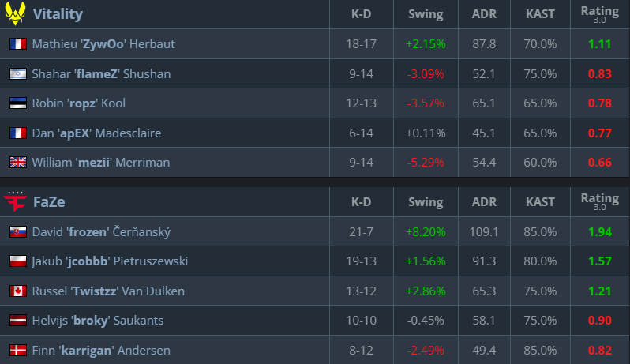The width and height of the screenshot is (630, 364).
Task: Sort Vitality table by Swing column
Action: 426,14
